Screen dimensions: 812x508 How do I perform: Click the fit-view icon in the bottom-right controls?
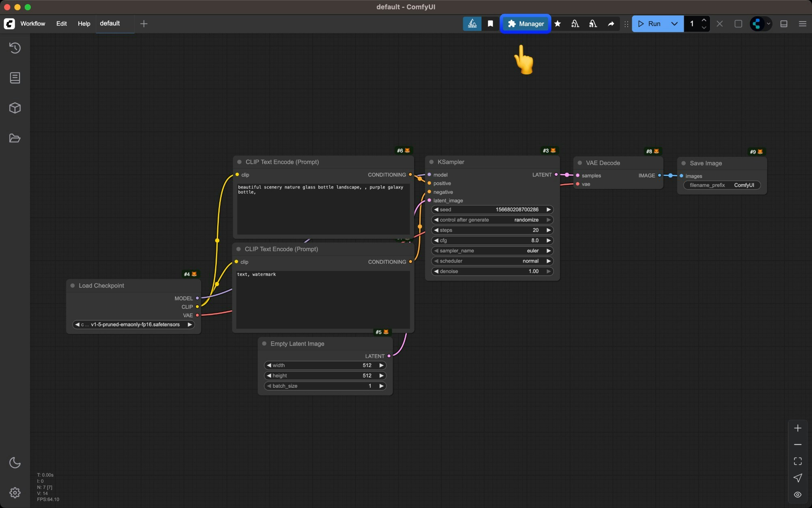[x=797, y=461]
